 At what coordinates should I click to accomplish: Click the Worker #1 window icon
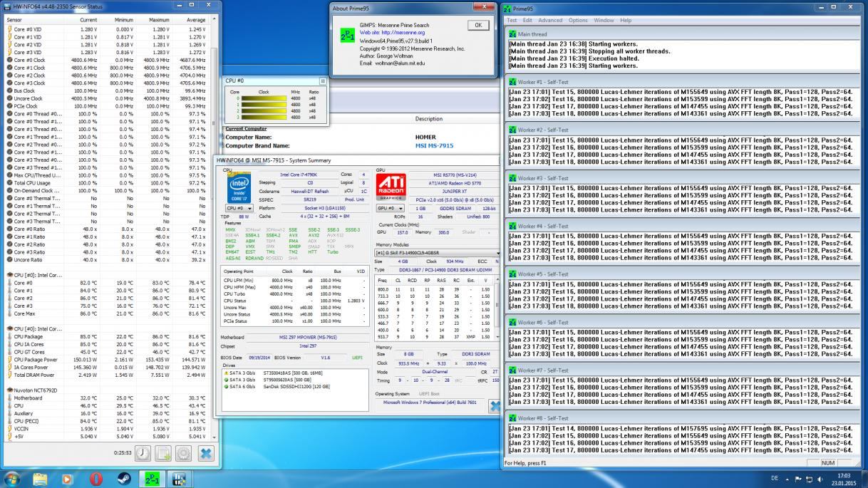[513, 82]
